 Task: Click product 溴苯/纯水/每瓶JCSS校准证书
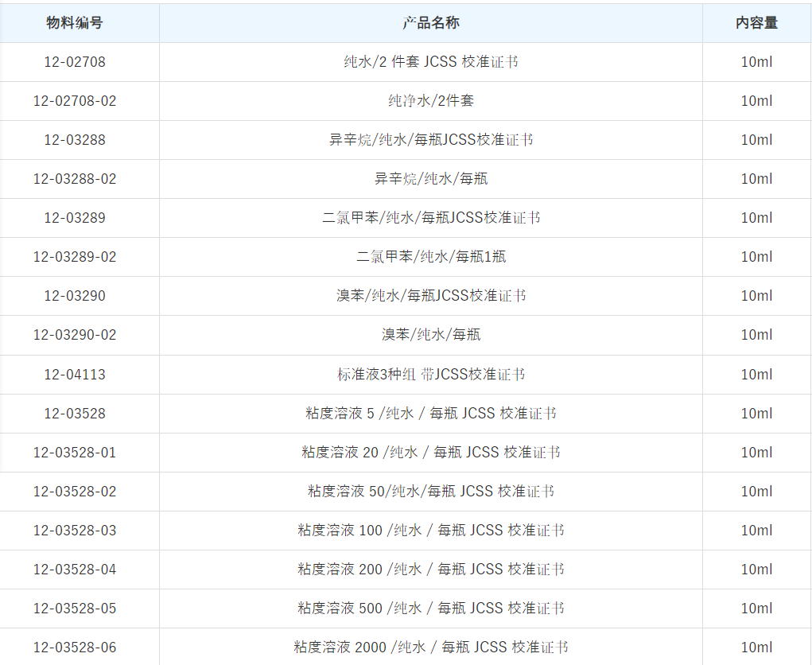click(430, 296)
